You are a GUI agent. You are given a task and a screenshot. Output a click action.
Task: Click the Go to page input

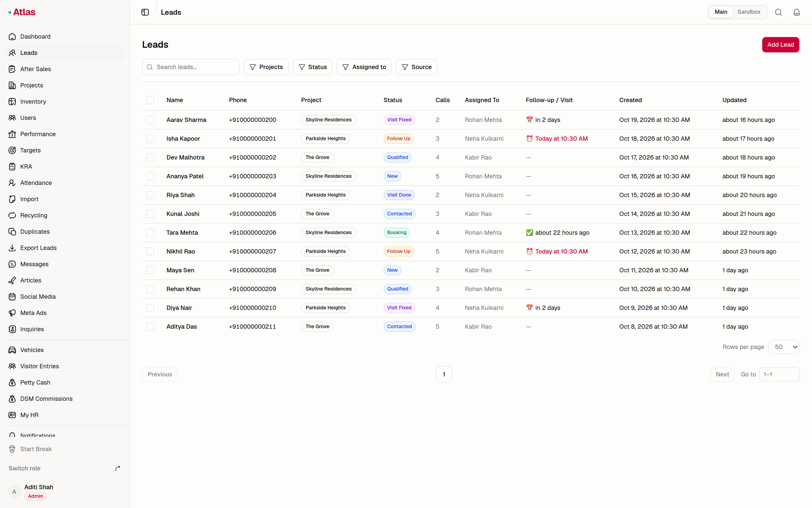(x=779, y=374)
